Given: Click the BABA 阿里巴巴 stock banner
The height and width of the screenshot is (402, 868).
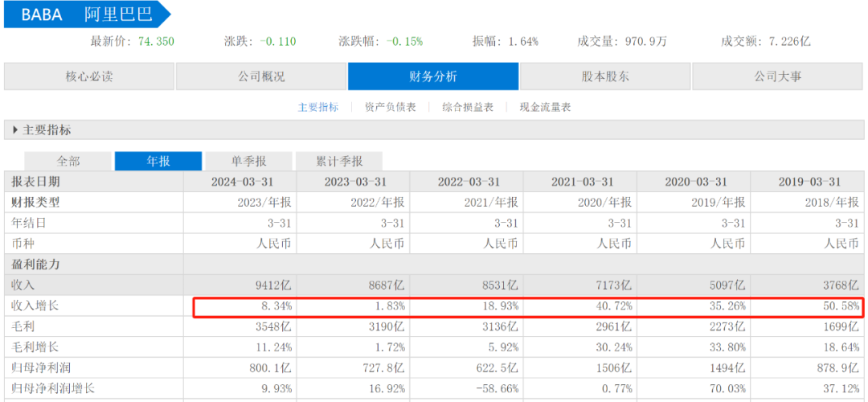Looking at the screenshot, I should [x=88, y=15].
